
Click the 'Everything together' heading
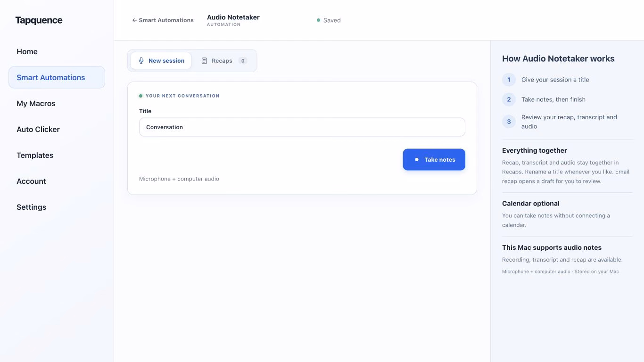[535, 150]
